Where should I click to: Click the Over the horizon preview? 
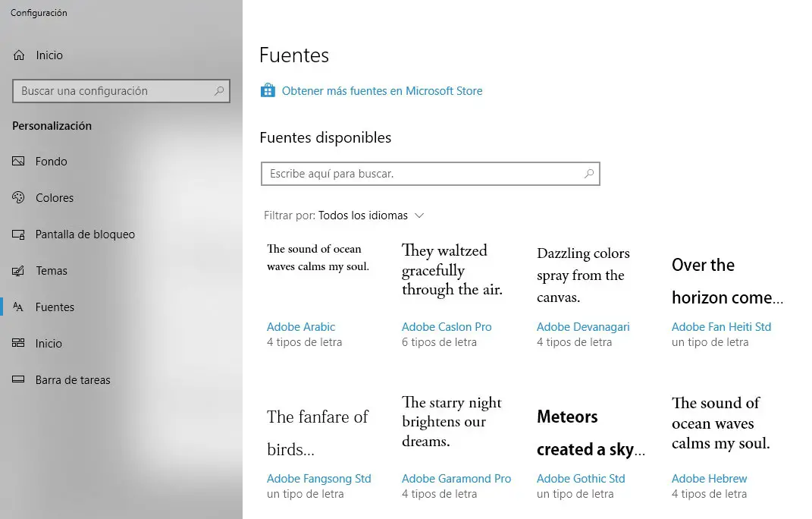728,281
